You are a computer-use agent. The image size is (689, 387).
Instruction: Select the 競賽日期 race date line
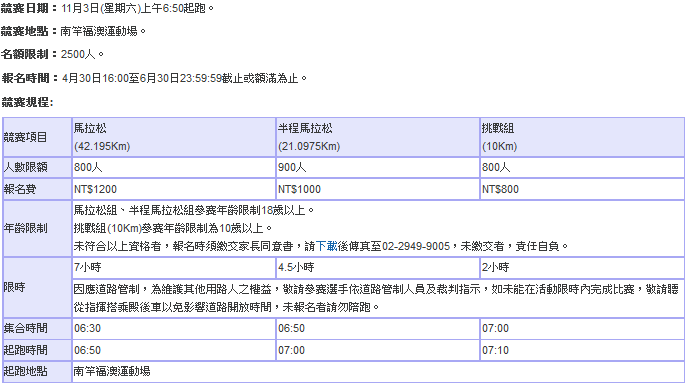[108, 8]
